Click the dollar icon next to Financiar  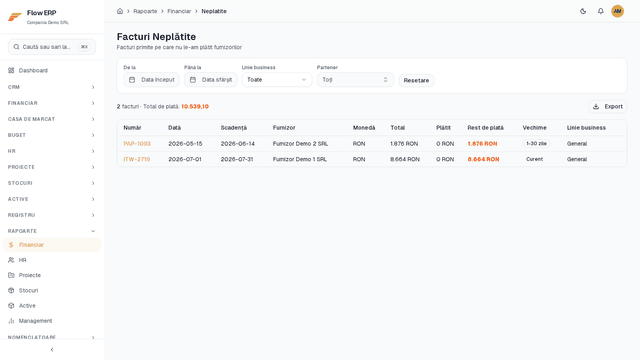pos(11,245)
